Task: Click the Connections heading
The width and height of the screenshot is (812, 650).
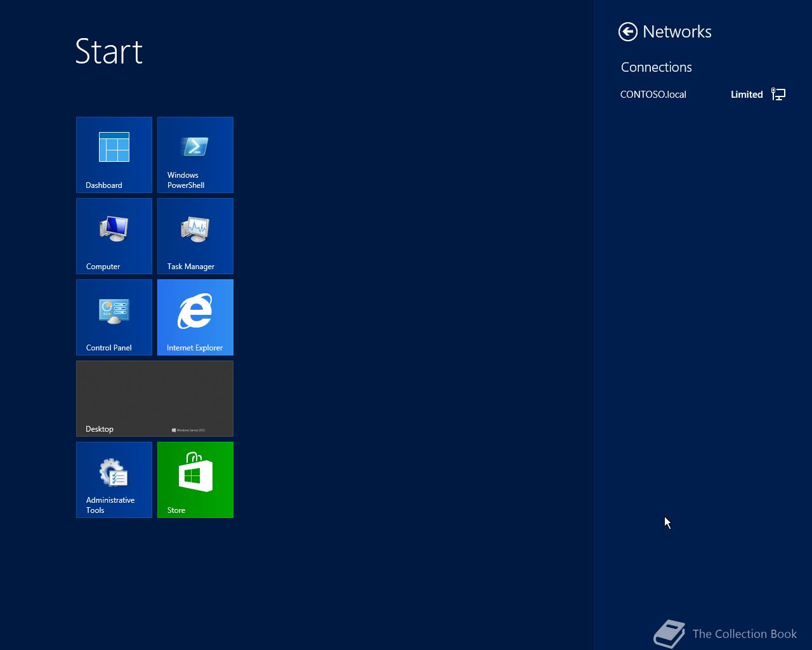Action: click(656, 67)
